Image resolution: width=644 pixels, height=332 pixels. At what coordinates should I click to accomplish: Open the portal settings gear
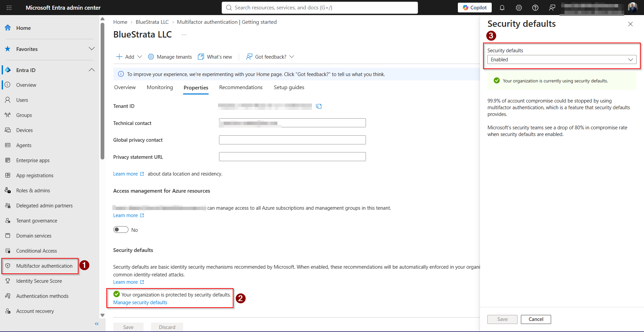(519, 8)
